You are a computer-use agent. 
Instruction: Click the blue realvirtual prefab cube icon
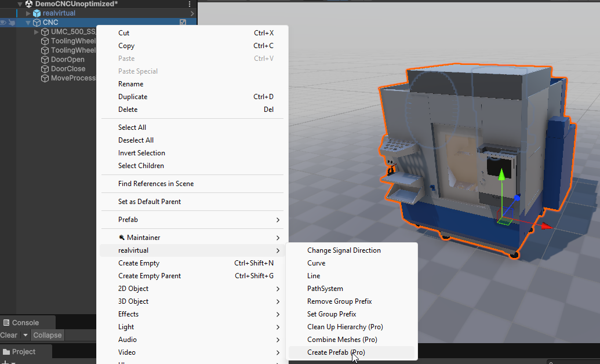click(37, 13)
